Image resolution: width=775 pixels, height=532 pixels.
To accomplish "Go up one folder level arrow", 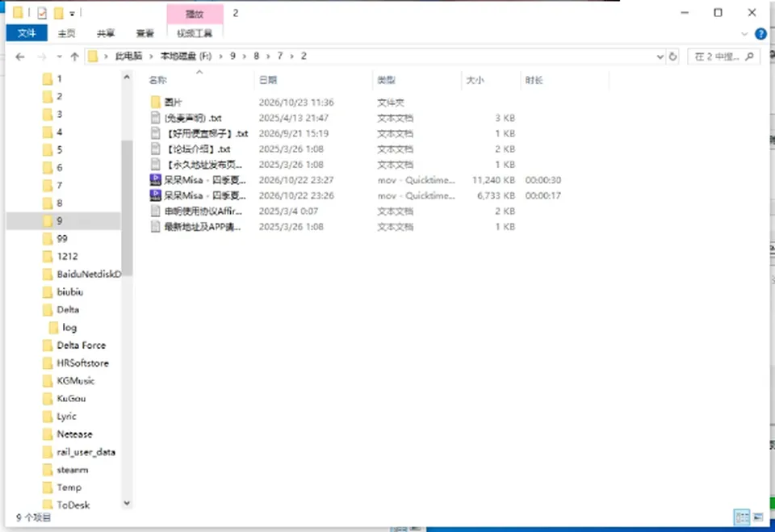I will 74,57.
